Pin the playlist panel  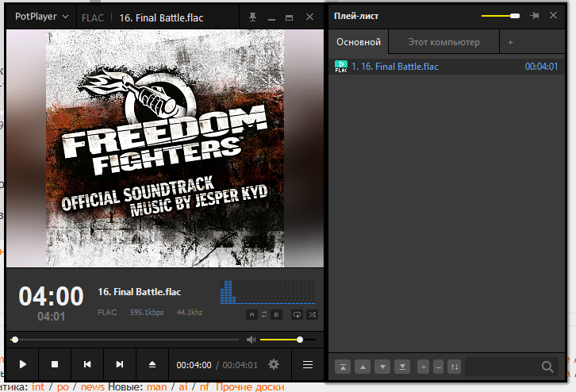click(535, 15)
